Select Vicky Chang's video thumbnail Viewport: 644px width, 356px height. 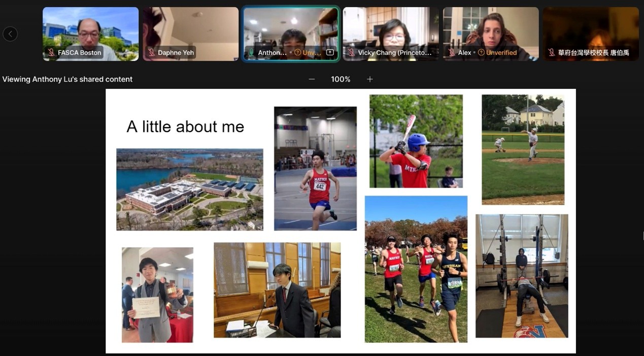click(390, 28)
